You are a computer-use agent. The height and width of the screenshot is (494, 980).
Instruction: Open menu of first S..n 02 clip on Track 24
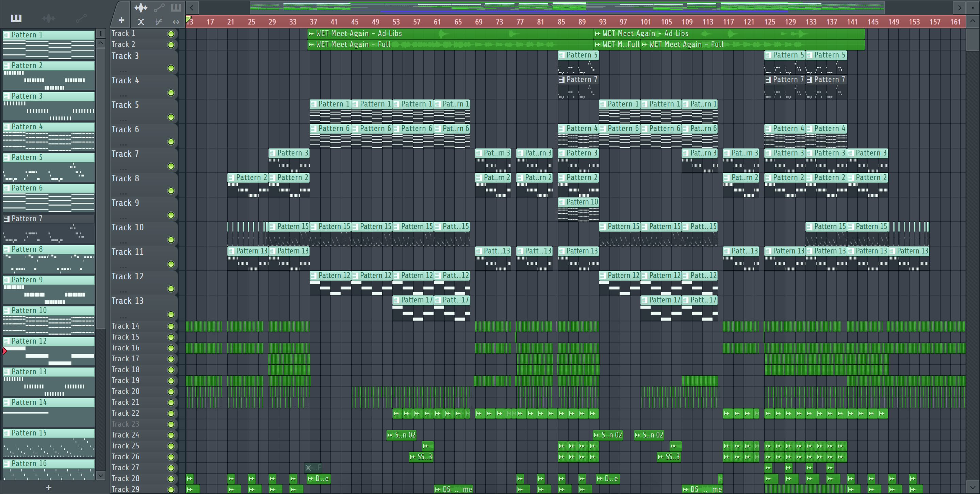point(390,435)
